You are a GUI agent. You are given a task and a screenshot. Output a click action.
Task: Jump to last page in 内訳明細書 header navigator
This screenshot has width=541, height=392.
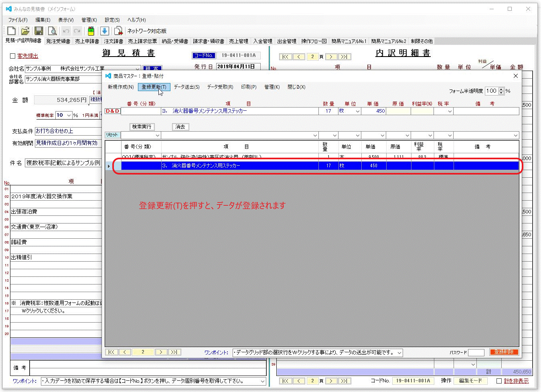pos(344,57)
